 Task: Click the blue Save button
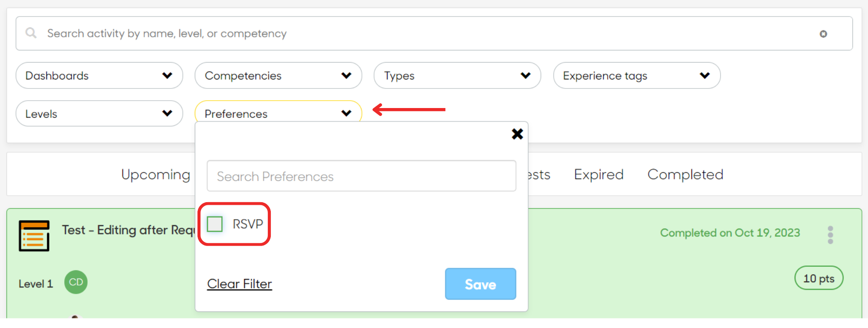click(x=480, y=284)
